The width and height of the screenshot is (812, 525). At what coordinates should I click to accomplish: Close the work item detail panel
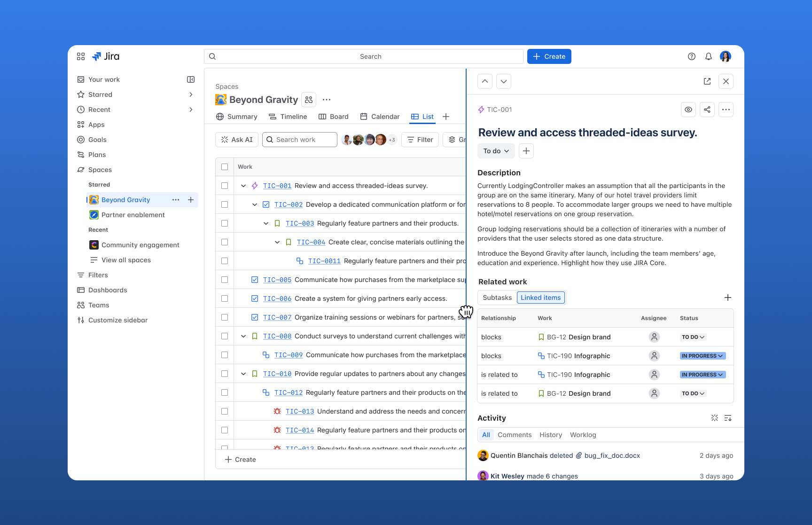coord(726,81)
